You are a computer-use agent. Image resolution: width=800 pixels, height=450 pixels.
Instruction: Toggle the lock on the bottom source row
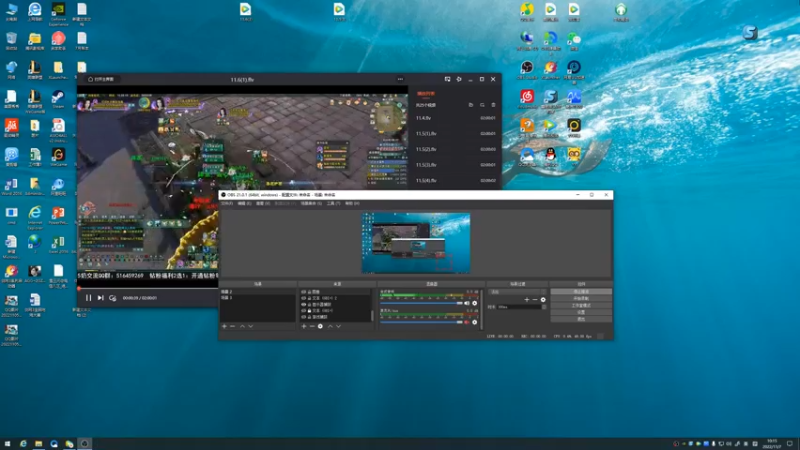(309, 317)
